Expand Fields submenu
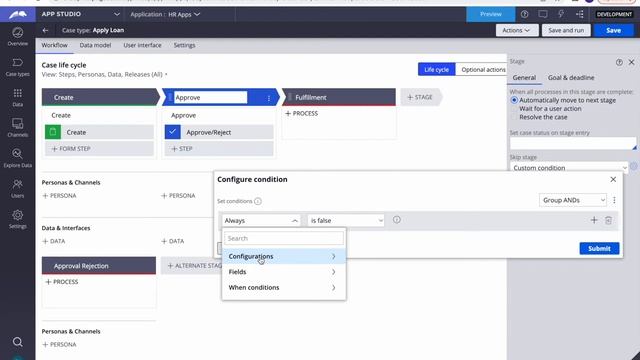 coord(284,272)
